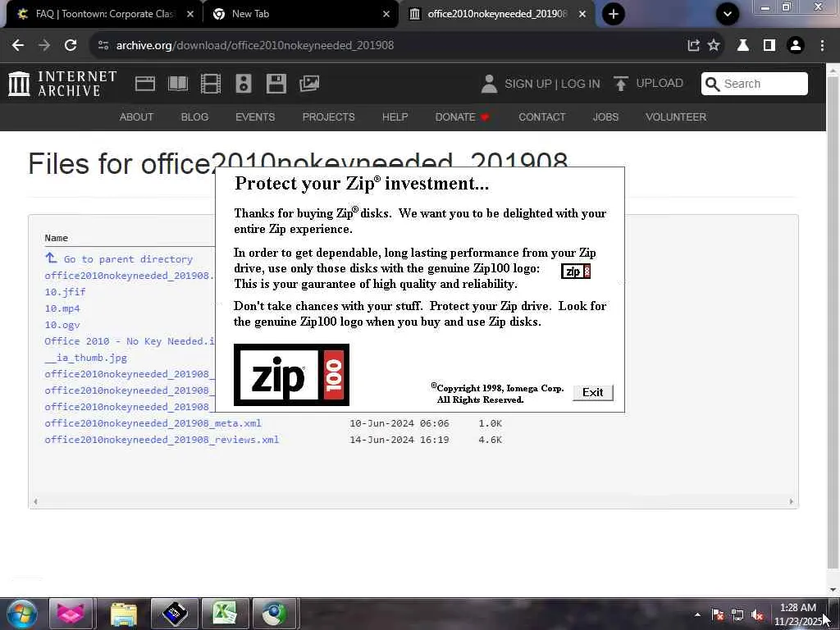
Task: Open the Audio speaker icon
Action: point(243,84)
